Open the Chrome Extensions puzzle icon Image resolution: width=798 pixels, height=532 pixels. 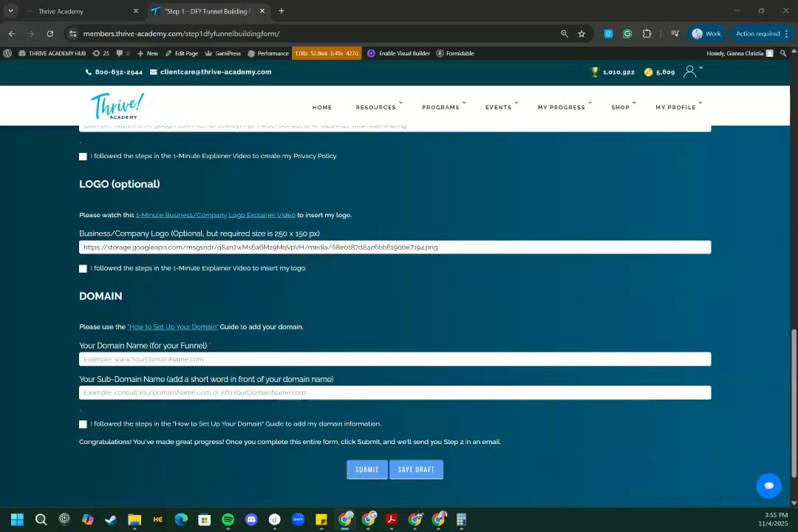[647, 33]
